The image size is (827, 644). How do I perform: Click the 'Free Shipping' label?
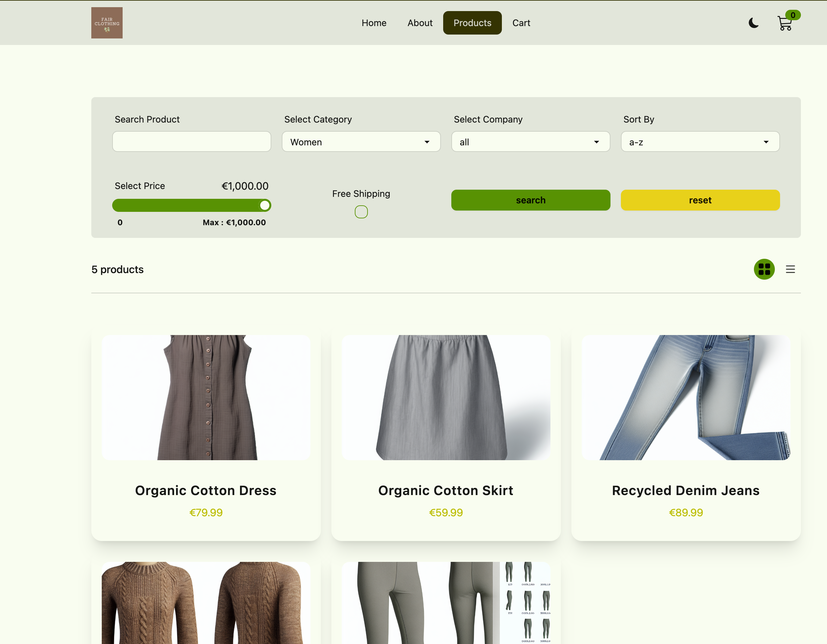click(x=361, y=194)
